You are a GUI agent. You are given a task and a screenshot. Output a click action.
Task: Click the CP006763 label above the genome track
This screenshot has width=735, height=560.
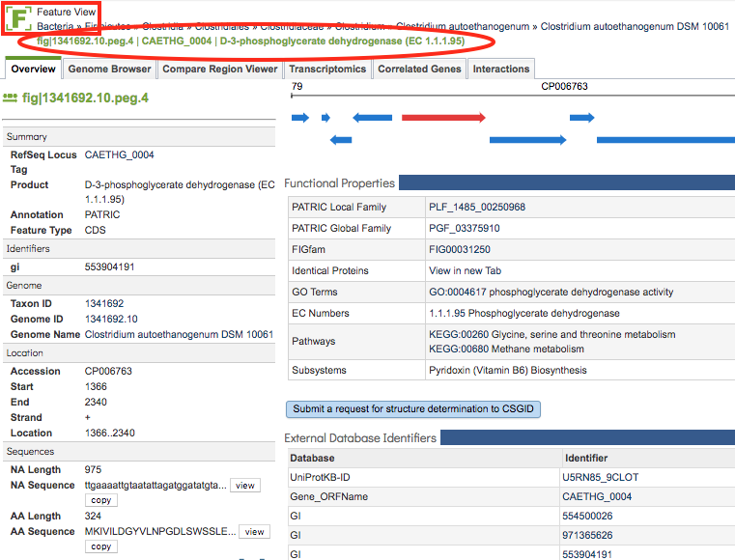click(564, 86)
